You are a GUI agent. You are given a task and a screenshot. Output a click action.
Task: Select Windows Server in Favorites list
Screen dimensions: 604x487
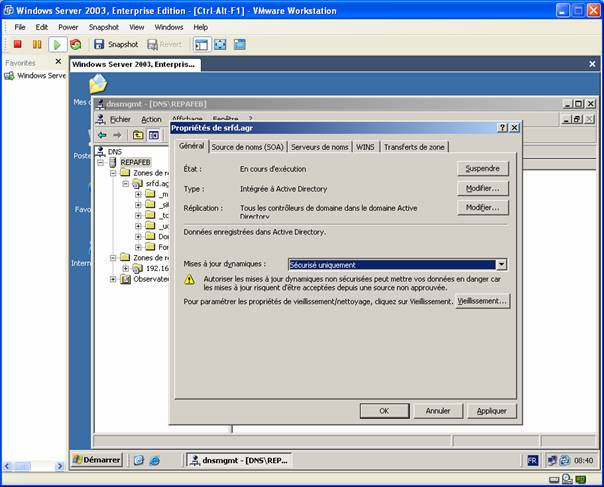35,76
